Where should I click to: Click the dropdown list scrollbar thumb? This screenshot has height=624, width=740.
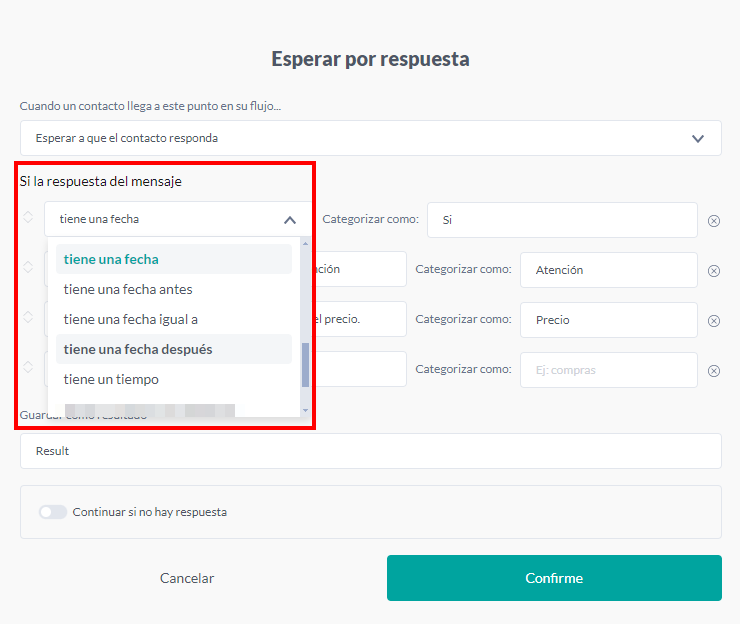pyautogui.click(x=305, y=366)
